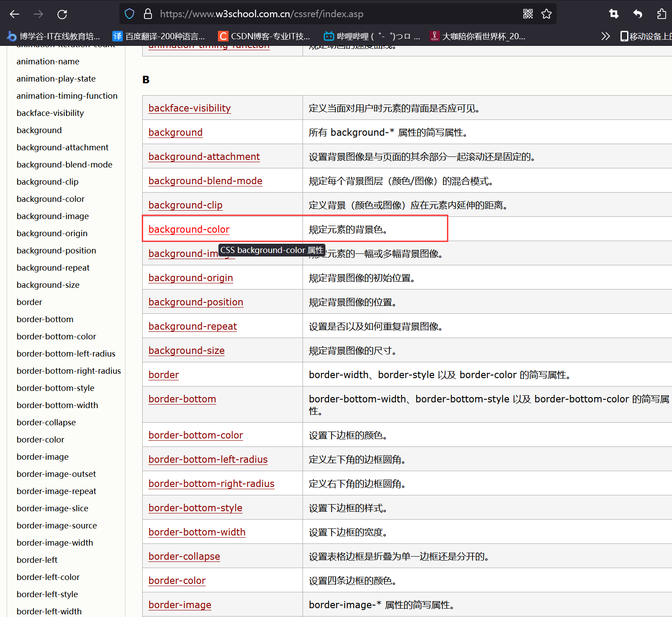Select background-size in the sidebar
The image size is (672, 617).
(x=48, y=285)
